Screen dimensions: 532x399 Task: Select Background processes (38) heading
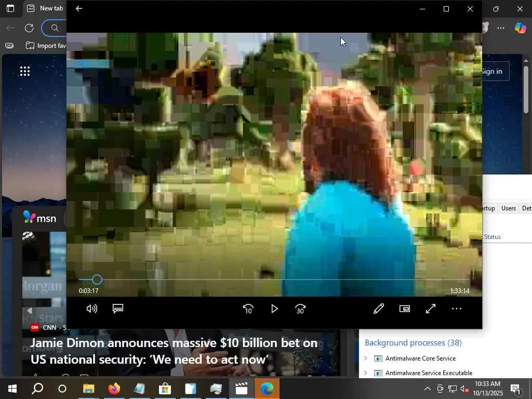tap(413, 343)
